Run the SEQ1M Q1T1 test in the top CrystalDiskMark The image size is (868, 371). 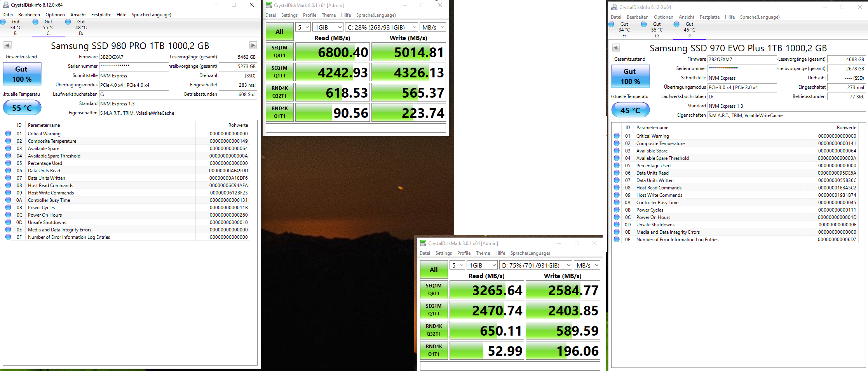279,72
